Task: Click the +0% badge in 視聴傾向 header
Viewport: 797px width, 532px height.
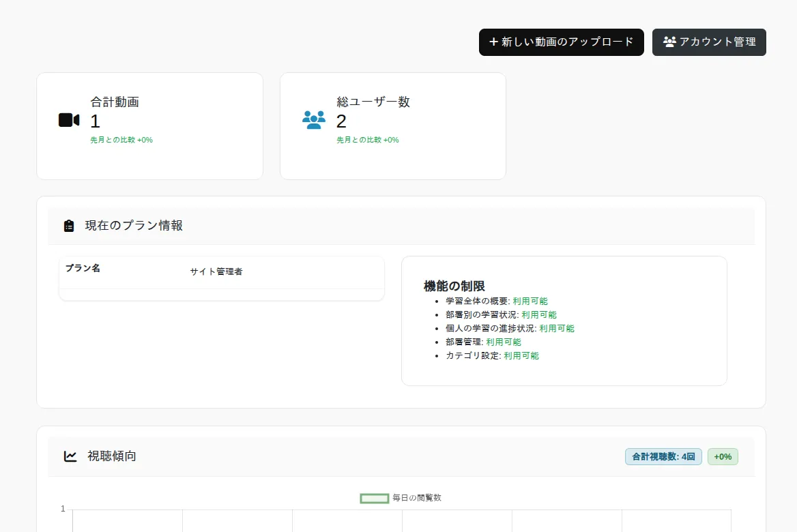Action: pos(723,457)
